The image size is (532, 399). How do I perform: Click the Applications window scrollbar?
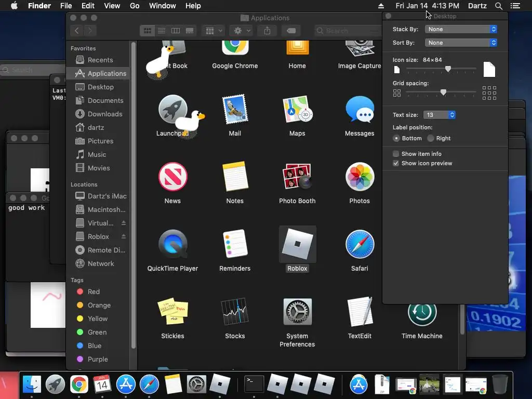[462, 319]
